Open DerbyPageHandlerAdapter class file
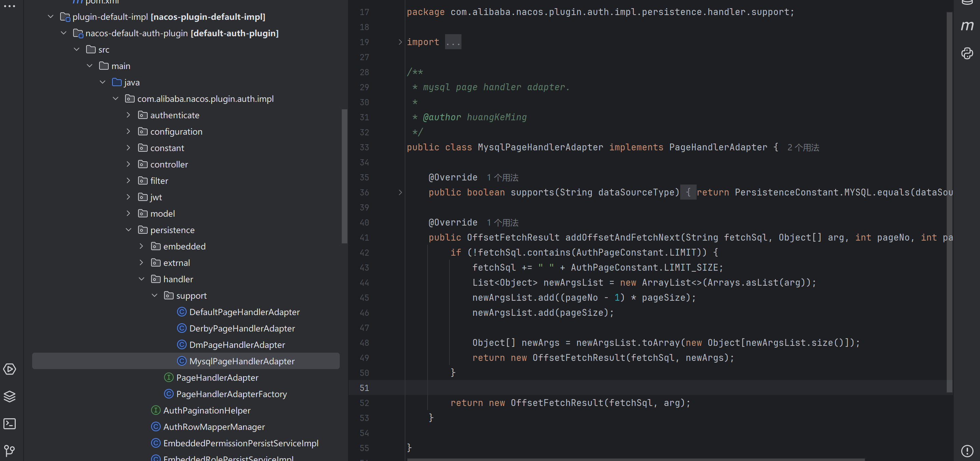Screen dimensions: 980x461 click(x=242, y=328)
